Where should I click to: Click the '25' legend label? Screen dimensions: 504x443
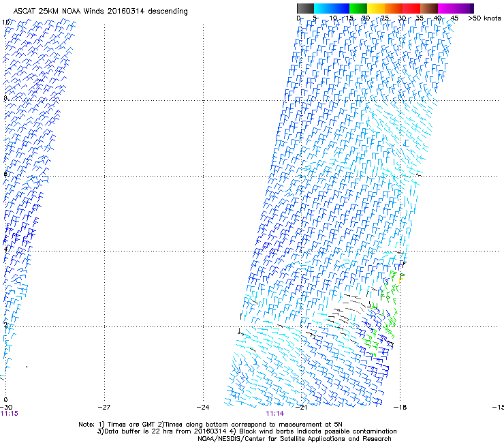(x=384, y=18)
